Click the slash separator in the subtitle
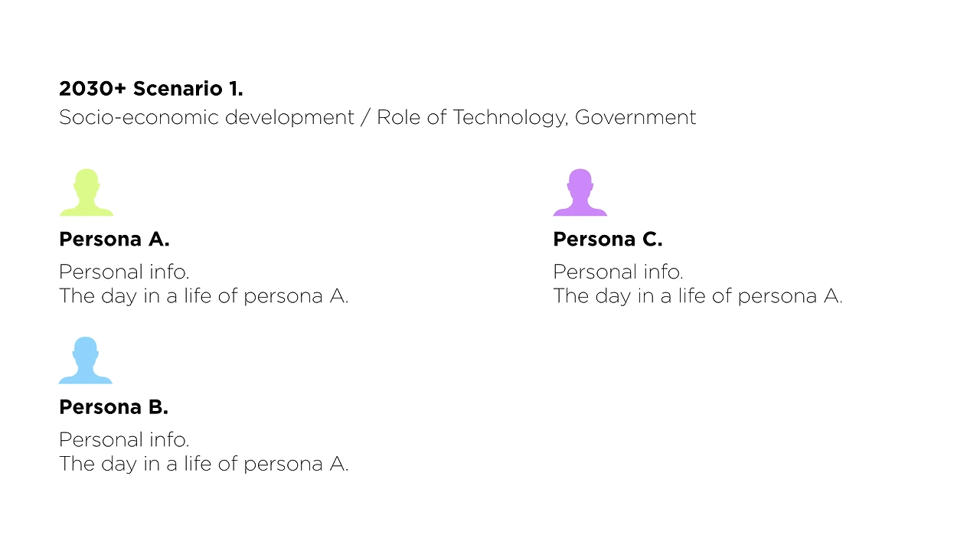980x551 pixels. pos(366,118)
